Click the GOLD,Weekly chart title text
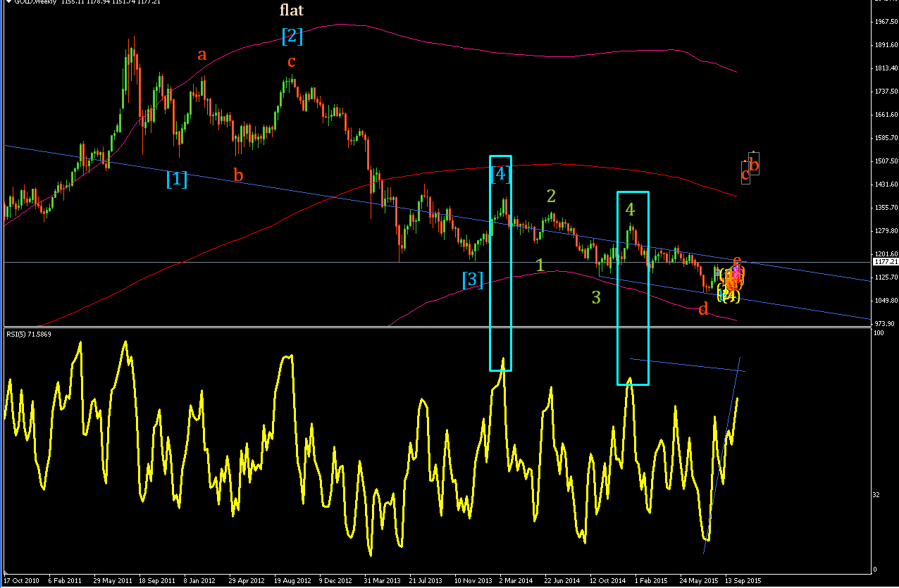The image size is (899, 588). coord(35,3)
